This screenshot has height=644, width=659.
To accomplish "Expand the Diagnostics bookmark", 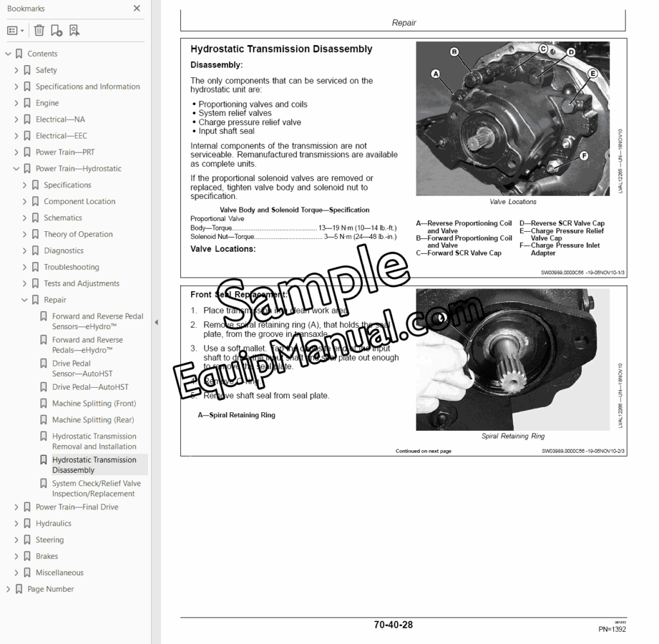I will [24, 251].
